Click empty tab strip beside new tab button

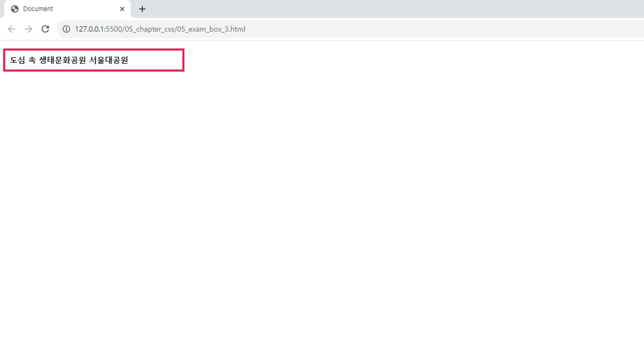386,9
